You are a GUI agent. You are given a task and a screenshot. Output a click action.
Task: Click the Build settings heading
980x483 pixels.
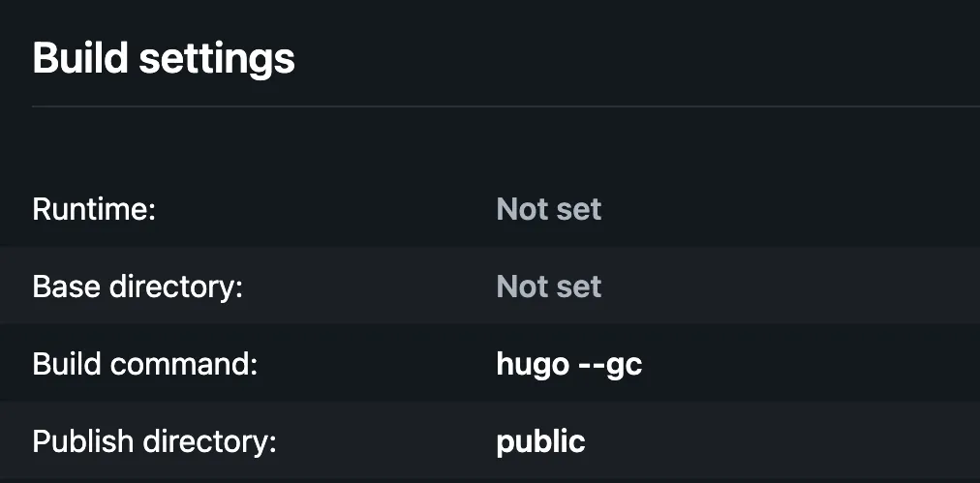164,59
